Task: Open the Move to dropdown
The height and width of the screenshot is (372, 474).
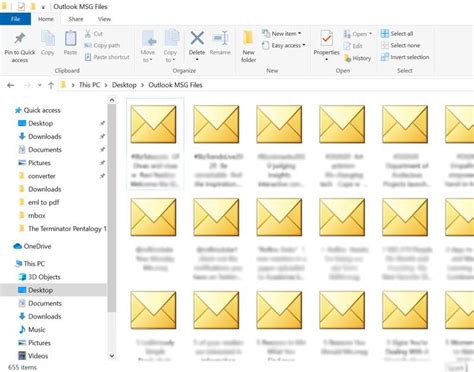Action: (147, 46)
